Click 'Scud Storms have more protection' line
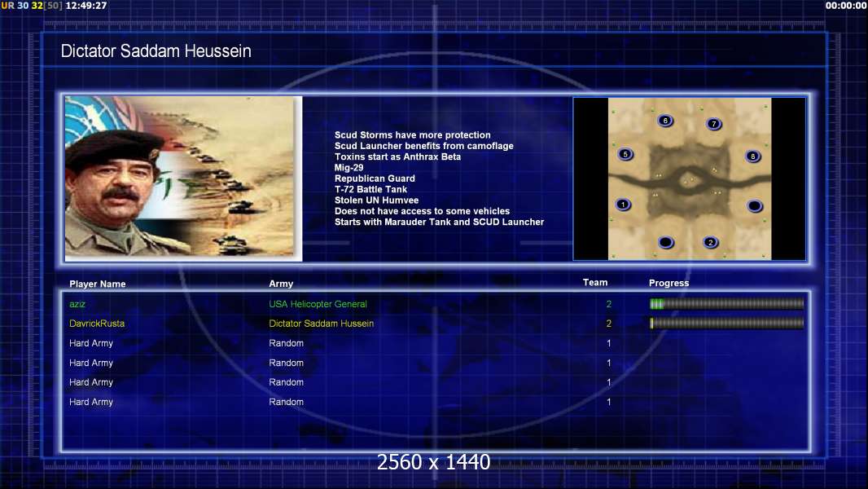The height and width of the screenshot is (489, 868). click(x=412, y=135)
